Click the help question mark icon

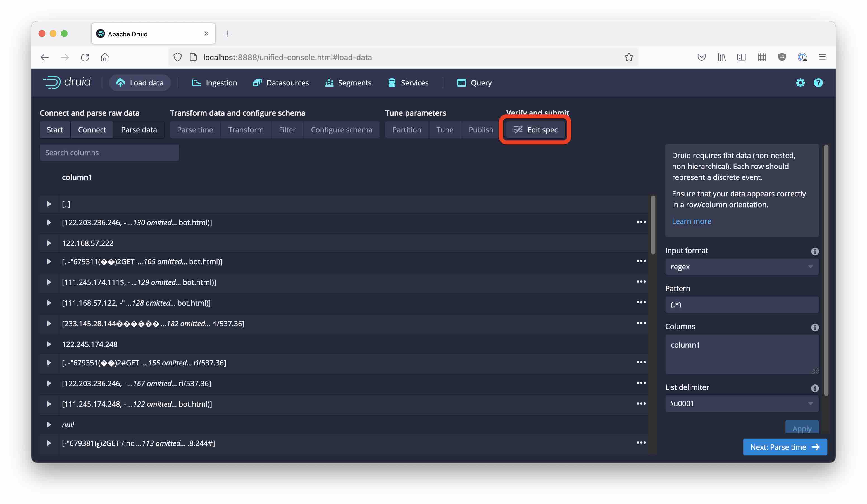[818, 83]
